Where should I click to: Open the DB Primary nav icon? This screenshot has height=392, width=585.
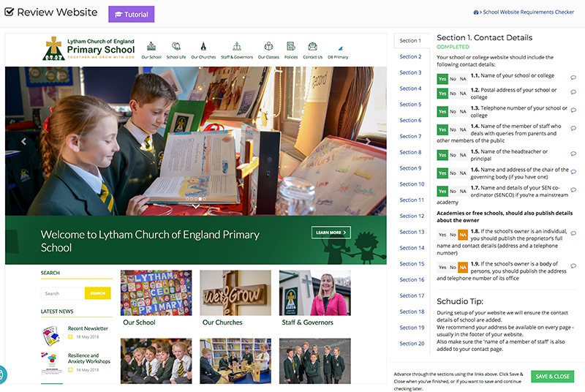click(x=340, y=48)
